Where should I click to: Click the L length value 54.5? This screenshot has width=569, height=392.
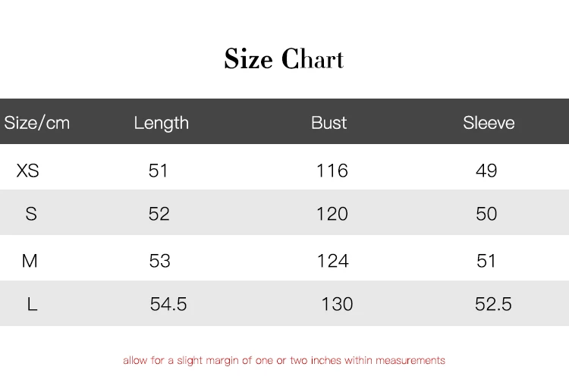coord(168,304)
